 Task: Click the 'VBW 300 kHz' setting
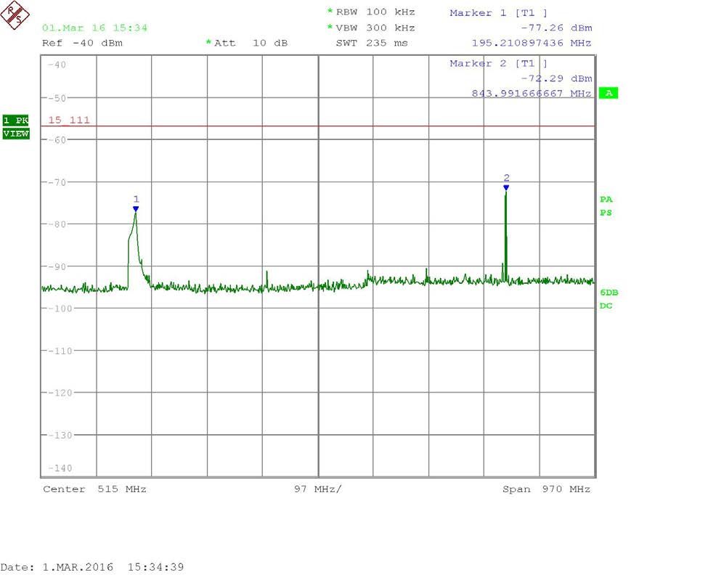375,28
